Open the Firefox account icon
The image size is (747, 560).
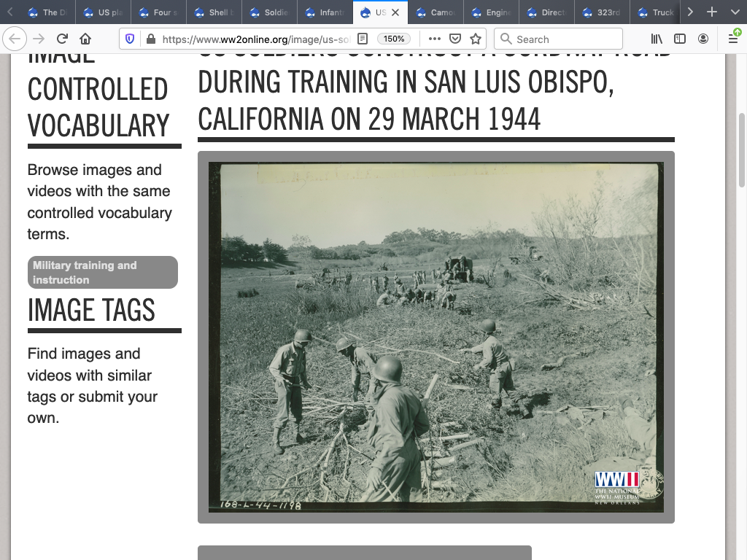coord(703,39)
